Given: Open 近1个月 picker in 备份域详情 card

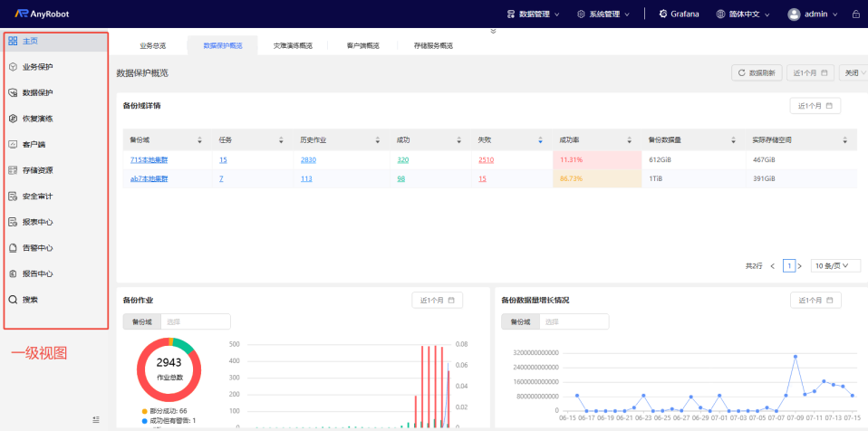Looking at the screenshot, I should click(815, 106).
